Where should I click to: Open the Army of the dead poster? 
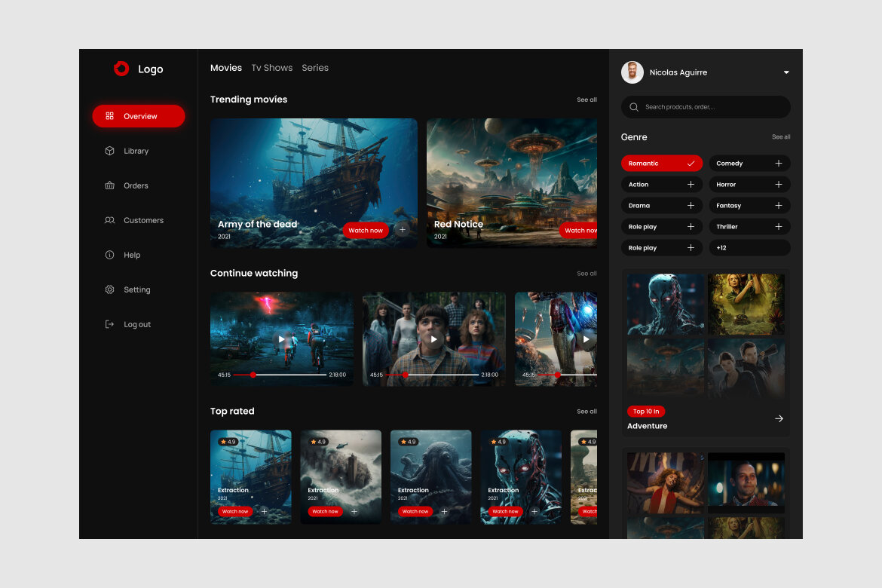click(x=314, y=183)
